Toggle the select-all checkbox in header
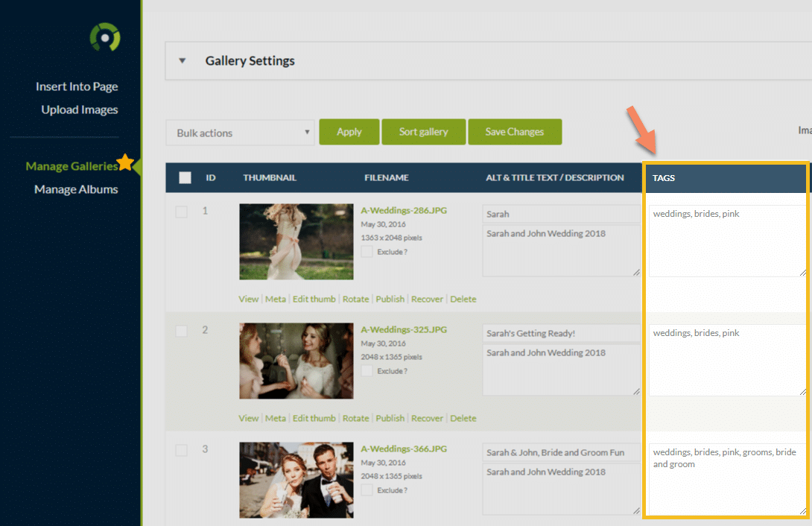Viewport: 812px width, 526px height. click(x=185, y=177)
